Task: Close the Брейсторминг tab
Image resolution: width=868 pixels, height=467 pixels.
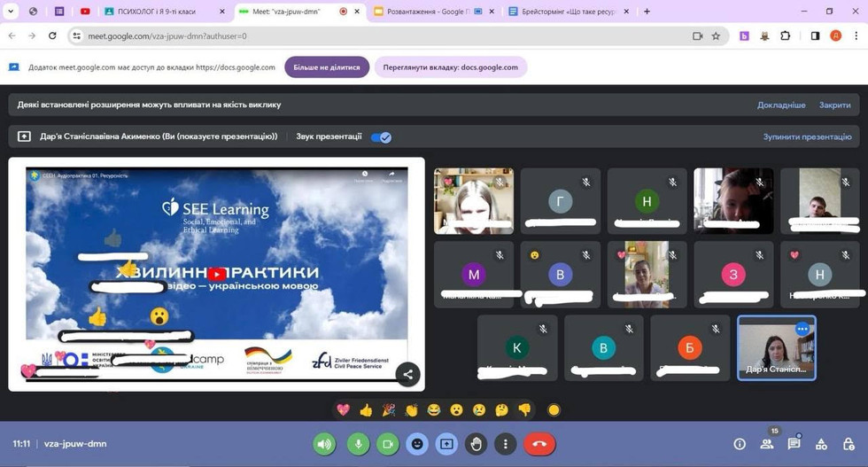Action: pyautogui.click(x=626, y=12)
